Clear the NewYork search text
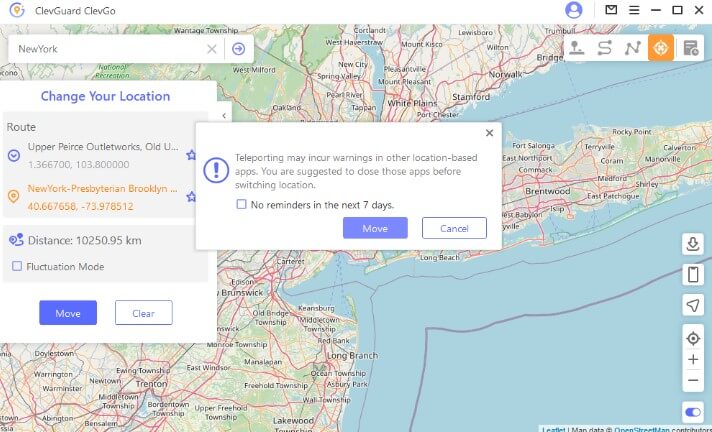 212,49
